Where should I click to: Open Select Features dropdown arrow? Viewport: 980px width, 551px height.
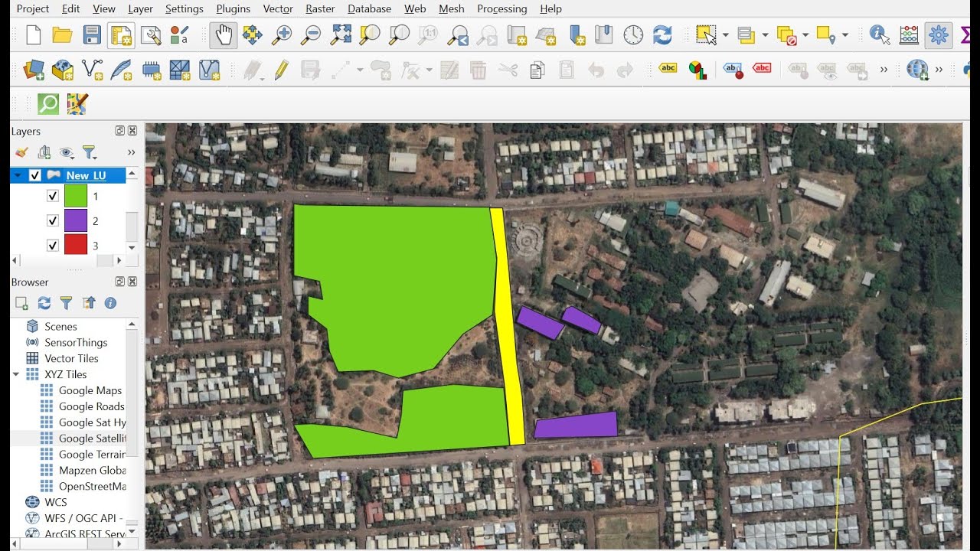724,35
